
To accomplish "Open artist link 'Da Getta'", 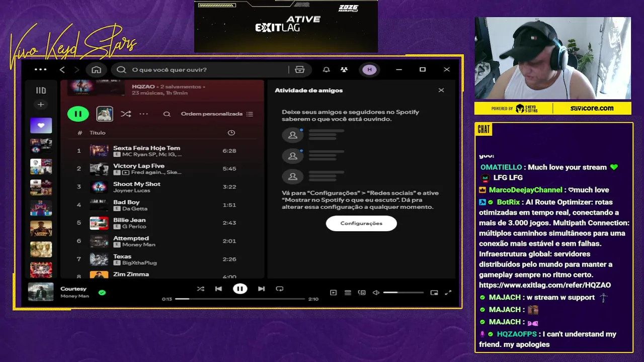I will click(135, 209).
